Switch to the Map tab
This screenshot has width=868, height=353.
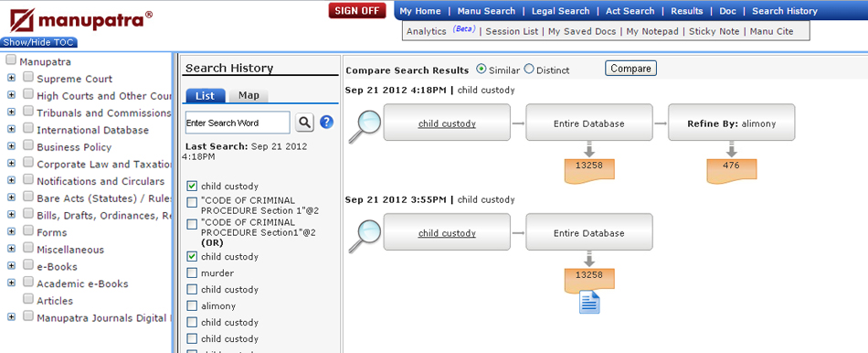click(249, 95)
